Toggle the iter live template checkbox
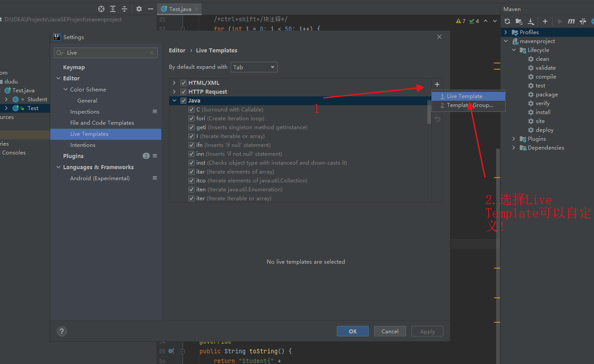The width and height of the screenshot is (594, 364). 191,198
